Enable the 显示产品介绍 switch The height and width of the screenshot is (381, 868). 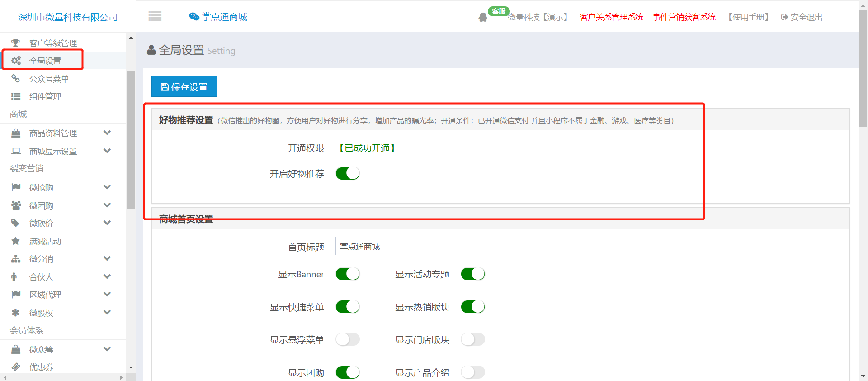[x=473, y=372]
